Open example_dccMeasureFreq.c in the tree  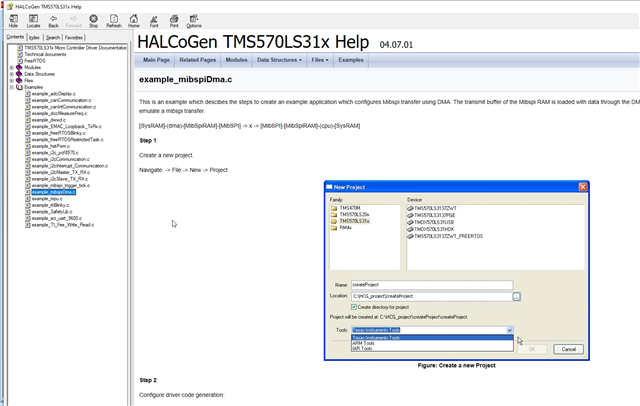coord(59,113)
